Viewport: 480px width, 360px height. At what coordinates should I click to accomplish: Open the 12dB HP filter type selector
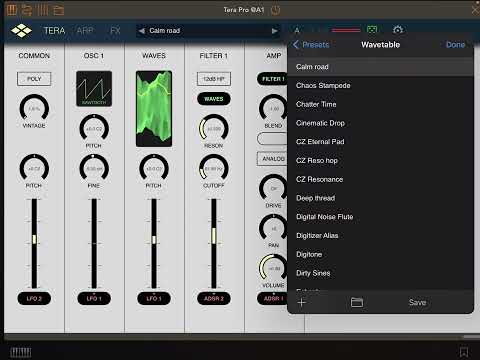(x=214, y=79)
